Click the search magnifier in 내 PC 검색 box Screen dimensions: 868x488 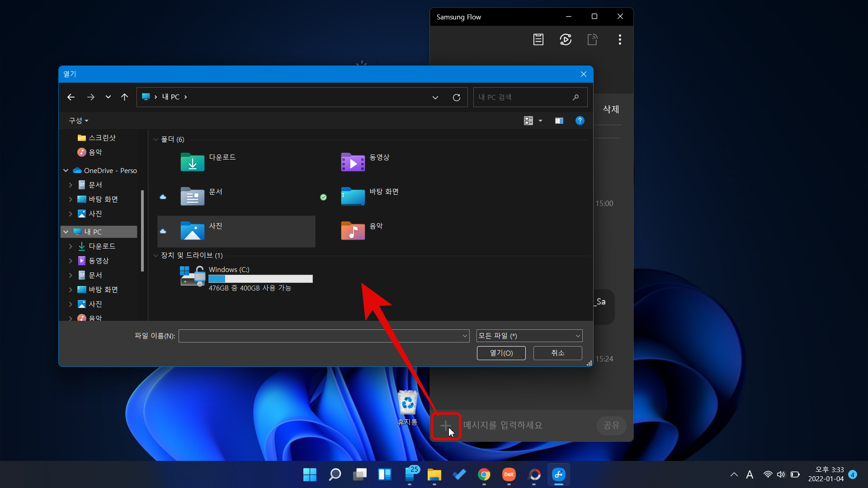(576, 97)
